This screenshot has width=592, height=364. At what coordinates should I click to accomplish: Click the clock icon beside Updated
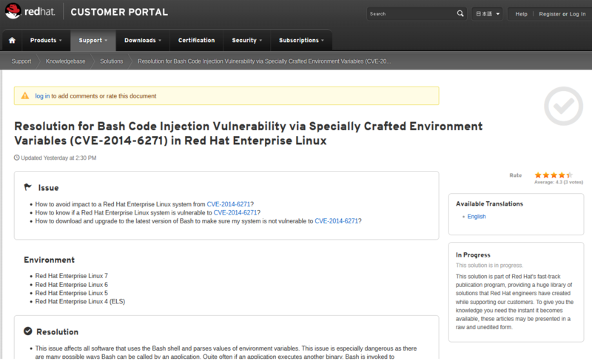coord(16,158)
